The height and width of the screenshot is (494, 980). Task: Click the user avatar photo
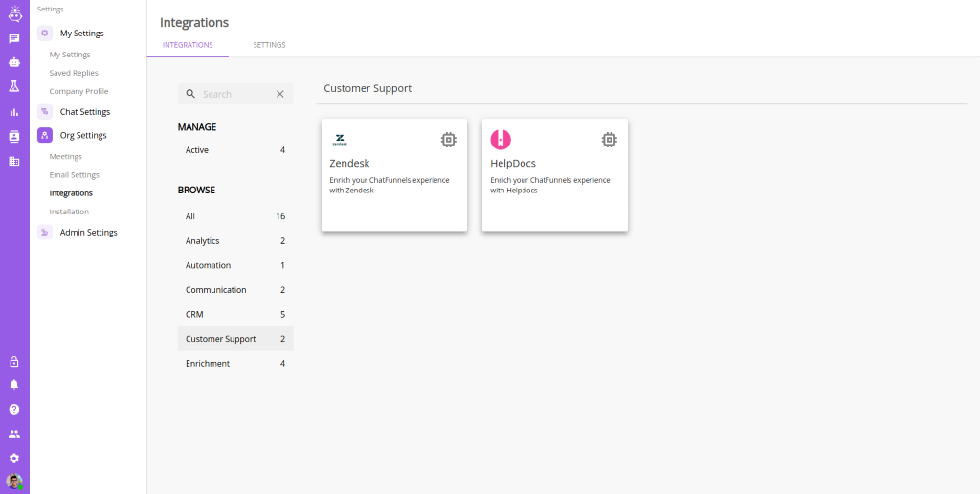pyautogui.click(x=14, y=481)
